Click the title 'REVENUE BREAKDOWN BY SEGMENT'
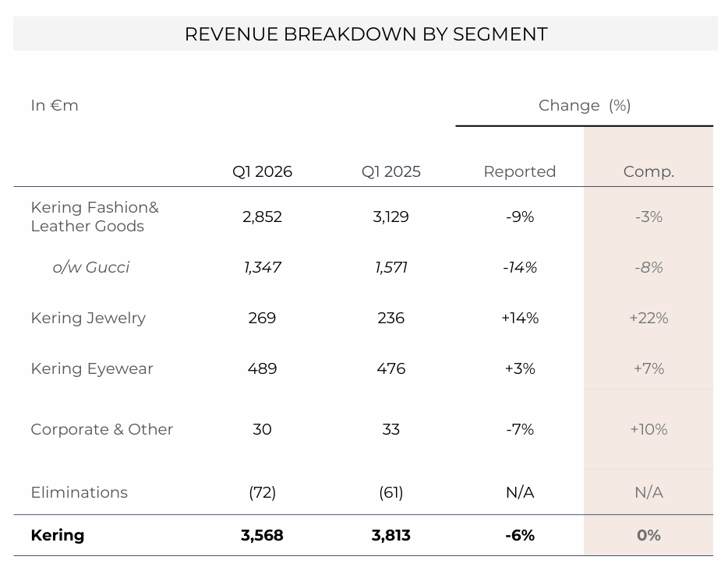 coord(366,34)
